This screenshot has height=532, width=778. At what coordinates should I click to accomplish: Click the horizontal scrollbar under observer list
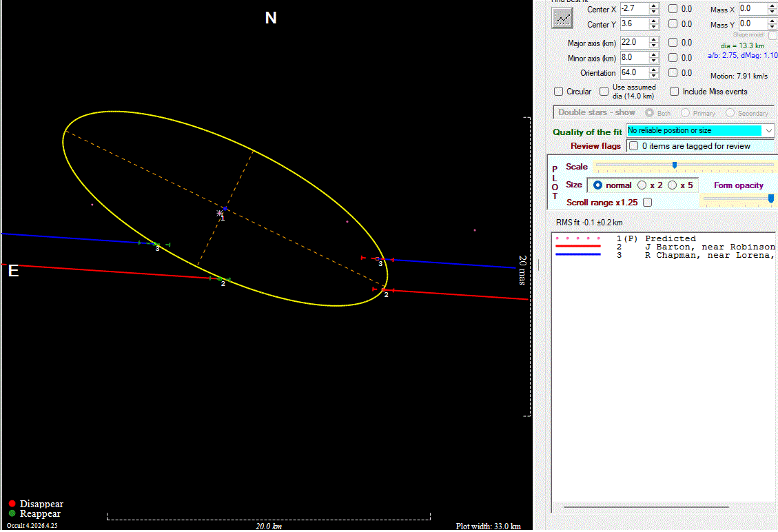pos(646,507)
